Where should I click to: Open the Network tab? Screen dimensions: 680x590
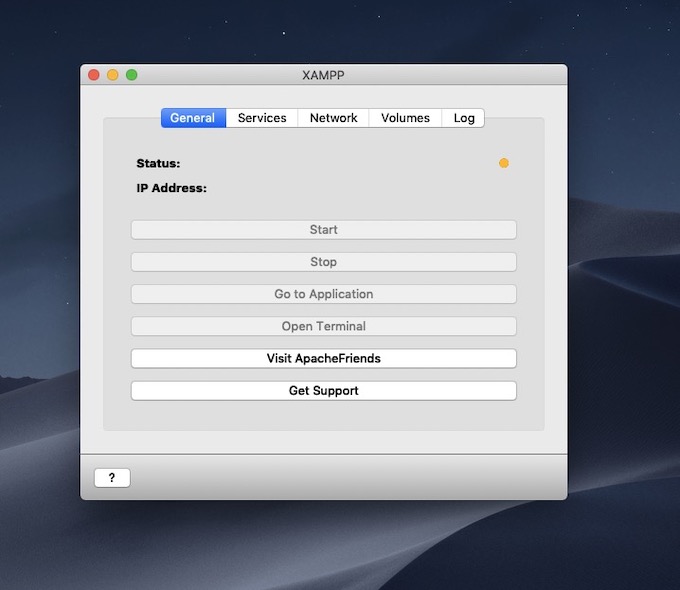point(333,118)
